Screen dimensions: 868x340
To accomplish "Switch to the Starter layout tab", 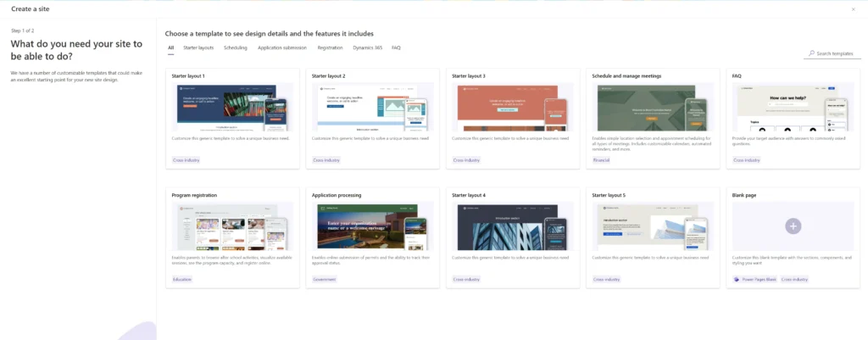I will [198, 48].
